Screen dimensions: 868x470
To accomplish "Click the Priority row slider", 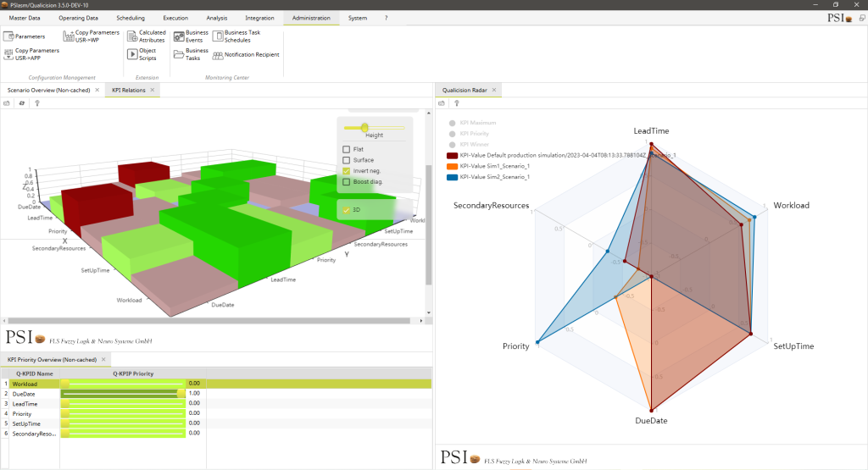I will click(x=123, y=413).
